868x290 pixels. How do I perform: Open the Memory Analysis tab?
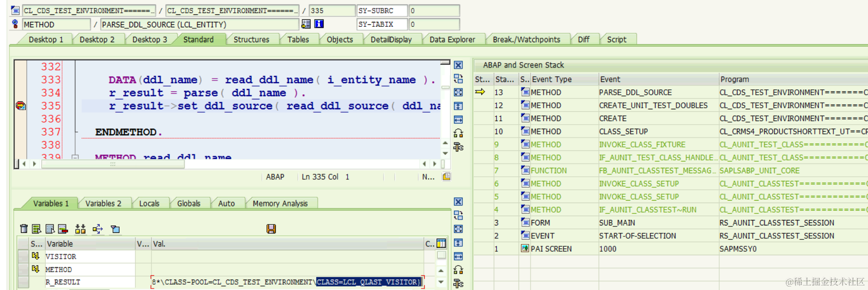(280, 203)
